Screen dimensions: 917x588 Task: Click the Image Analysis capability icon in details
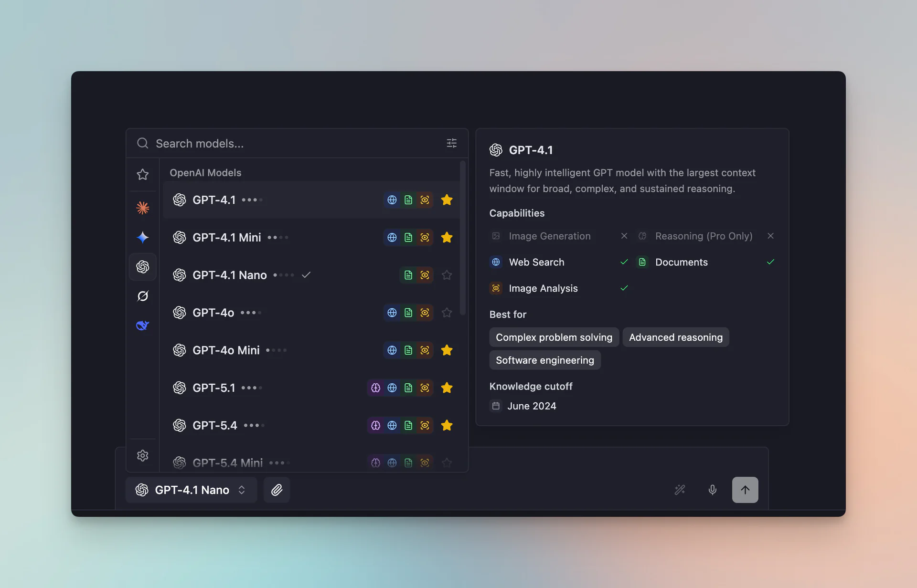(x=496, y=288)
